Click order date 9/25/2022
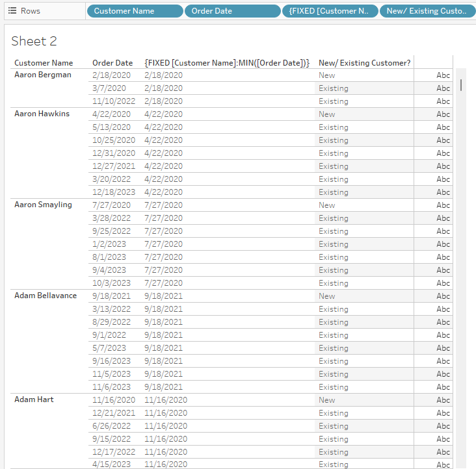 click(111, 231)
